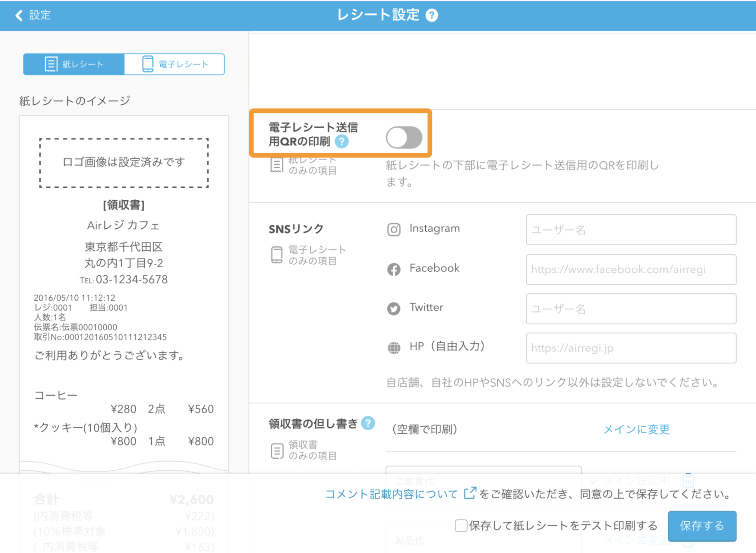
Task: Focus the HP（自由入力）URL field
Action: 631,348
